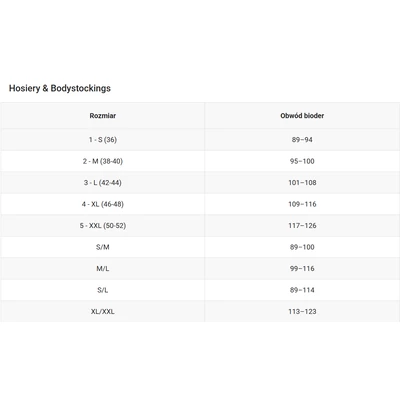
Task: Select the XL/XXL size row
Action: [x=200, y=311]
